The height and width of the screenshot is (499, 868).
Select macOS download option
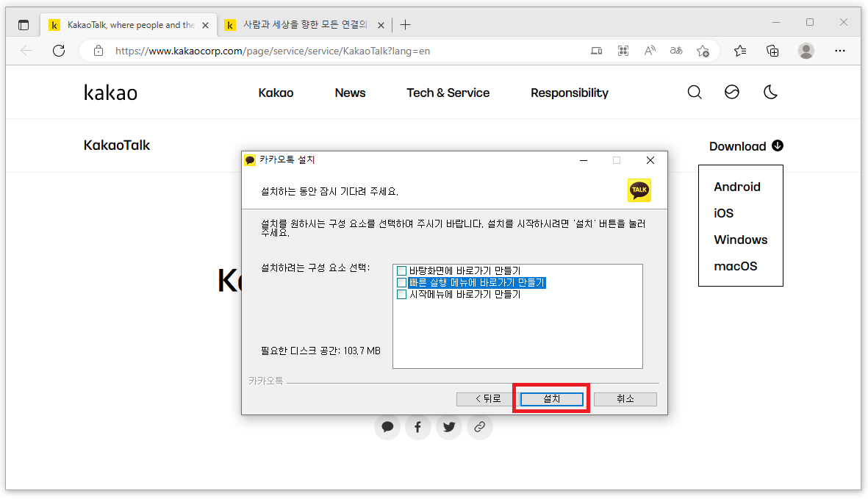735,267
